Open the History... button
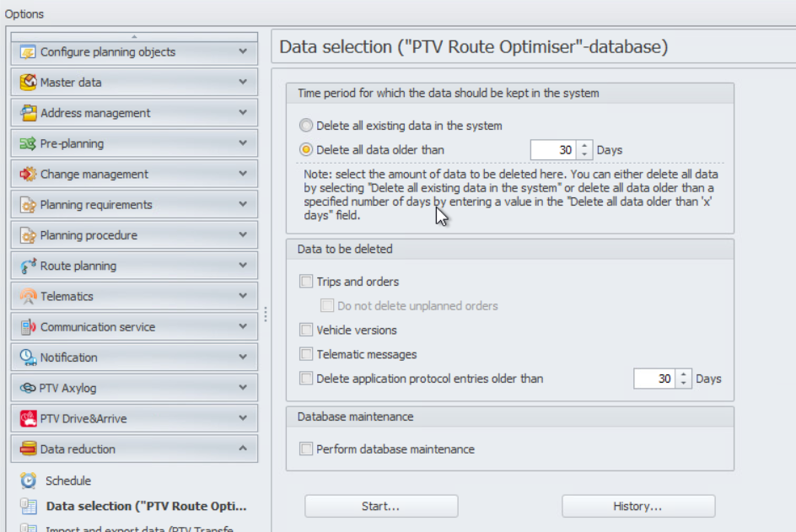 638,506
